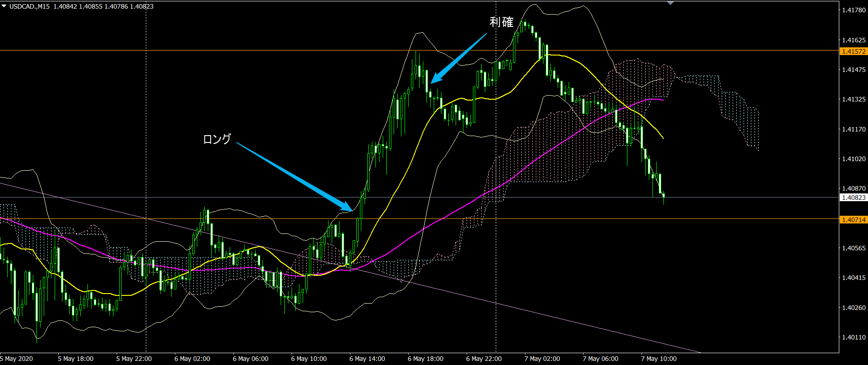Image resolution: width=868 pixels, height=365 pixels.
Task: Click price scale value 1.40565
Action: [x=854, y=248]
